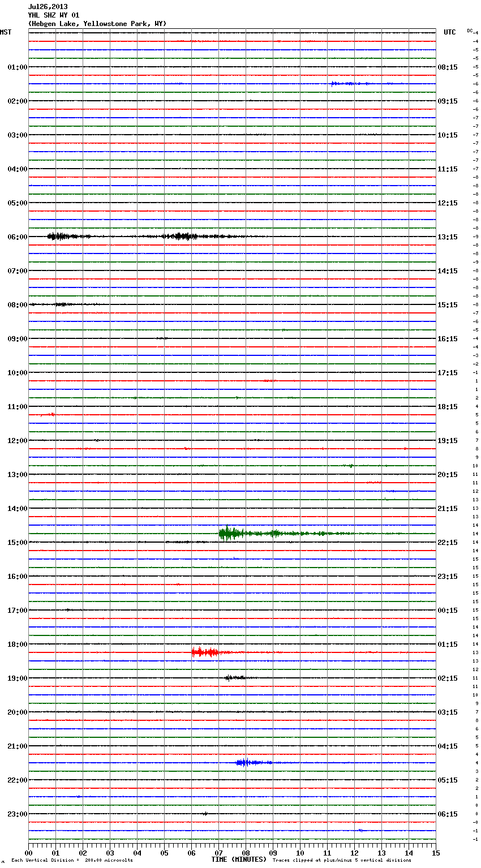Click the 17:15 UTC time label
This screenshot has width=481, height=868.
tap(448, 373)
